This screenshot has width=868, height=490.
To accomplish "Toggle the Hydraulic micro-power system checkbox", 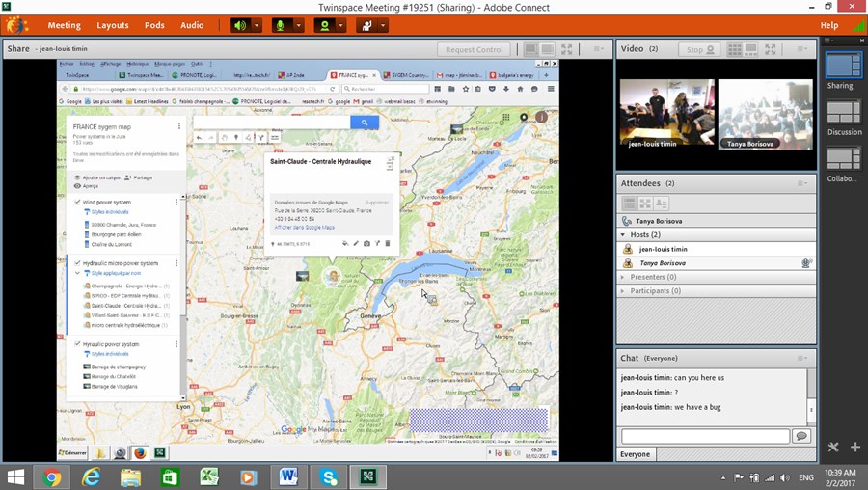I will coord(77,262).
